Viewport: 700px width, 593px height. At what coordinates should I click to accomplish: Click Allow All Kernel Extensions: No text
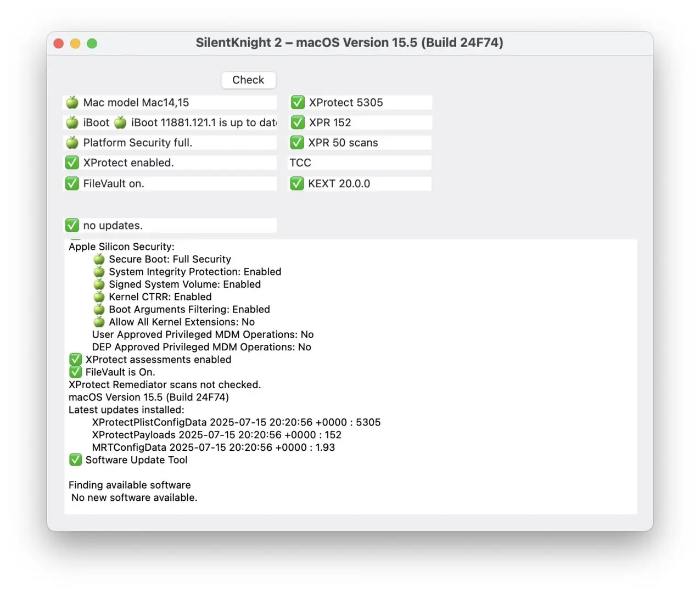(x=182, y=322)
